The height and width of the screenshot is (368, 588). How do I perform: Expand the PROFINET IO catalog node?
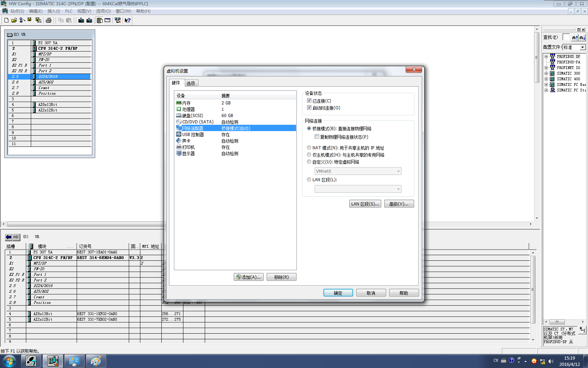546,68
